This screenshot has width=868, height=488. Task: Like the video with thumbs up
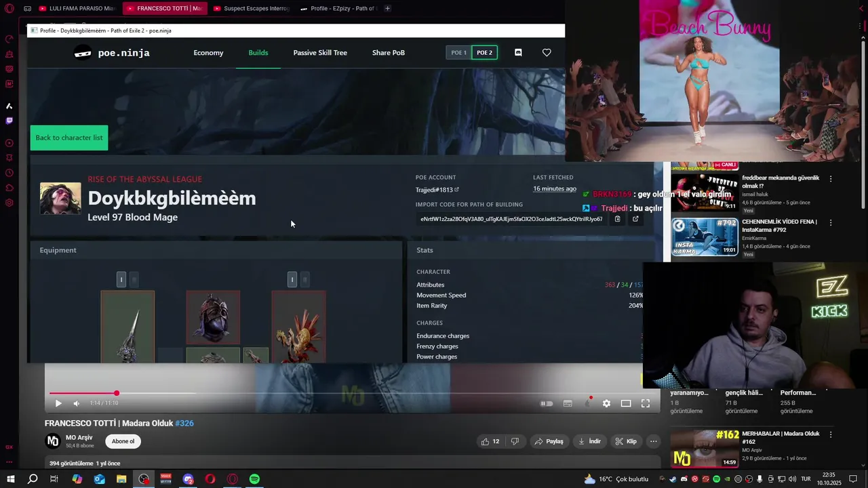point(490,441)
